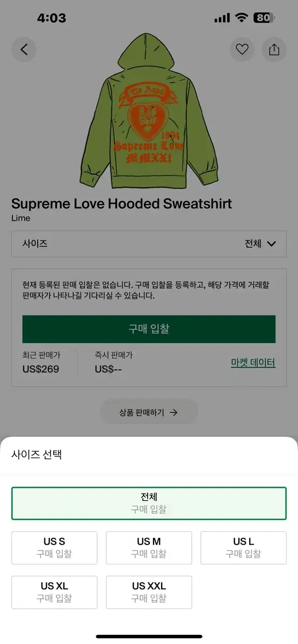This screenshot has width=298, height=644.
Task: Open the 마켓 데이터 link
Action: tap(253, 363)
